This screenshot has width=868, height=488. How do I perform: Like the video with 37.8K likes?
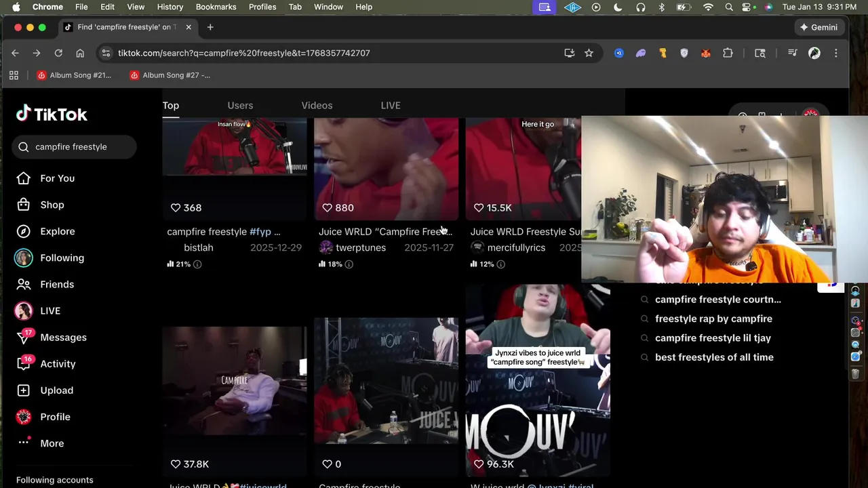176,464
